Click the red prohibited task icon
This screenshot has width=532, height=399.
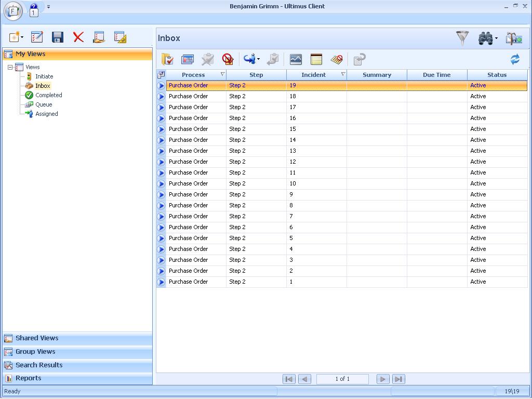(228, 59)
